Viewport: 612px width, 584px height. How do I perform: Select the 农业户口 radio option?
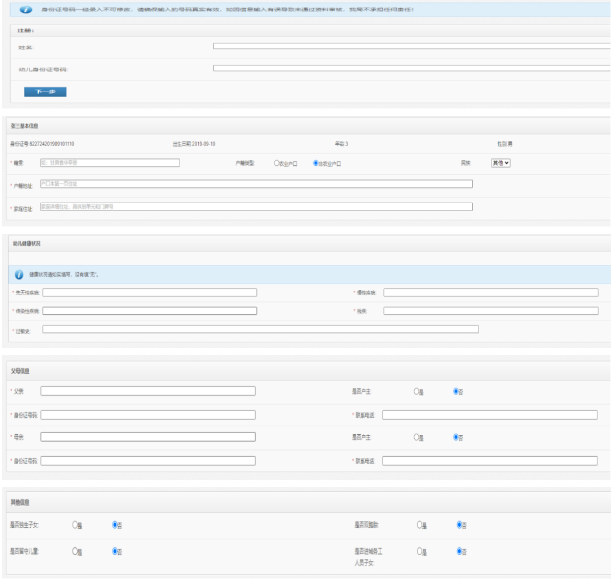tap(277, 162)
